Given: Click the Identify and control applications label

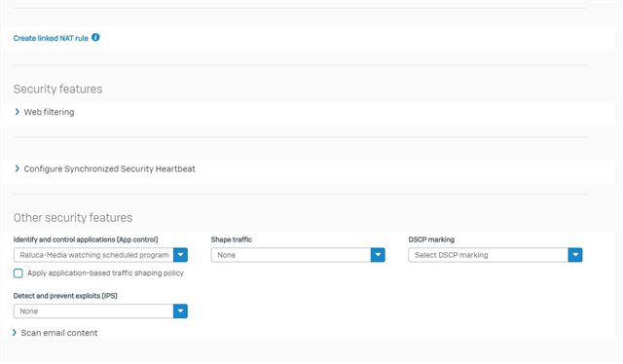Looking at the screenshot, I should tap(86, 239).
